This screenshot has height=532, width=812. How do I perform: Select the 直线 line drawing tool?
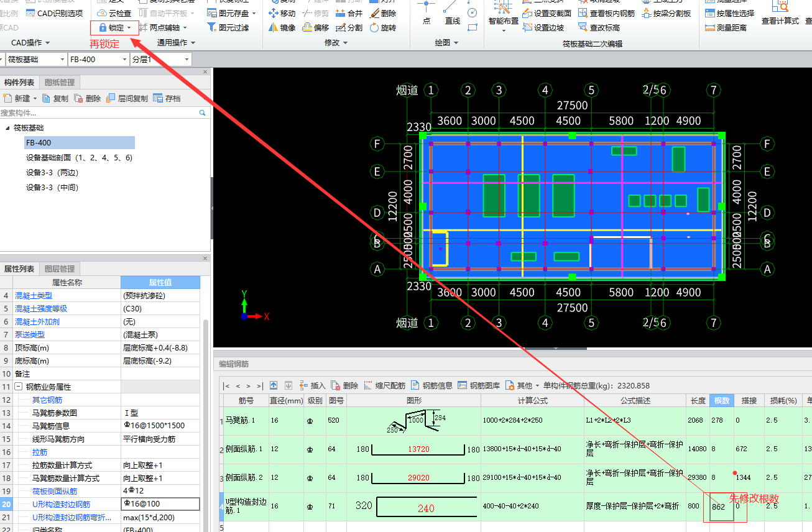(x=453, y=14)
